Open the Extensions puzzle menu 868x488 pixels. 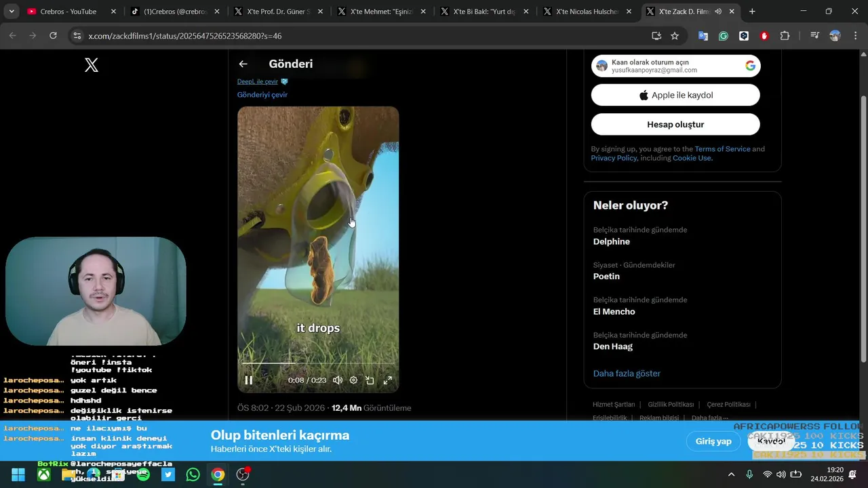(785, 36)
